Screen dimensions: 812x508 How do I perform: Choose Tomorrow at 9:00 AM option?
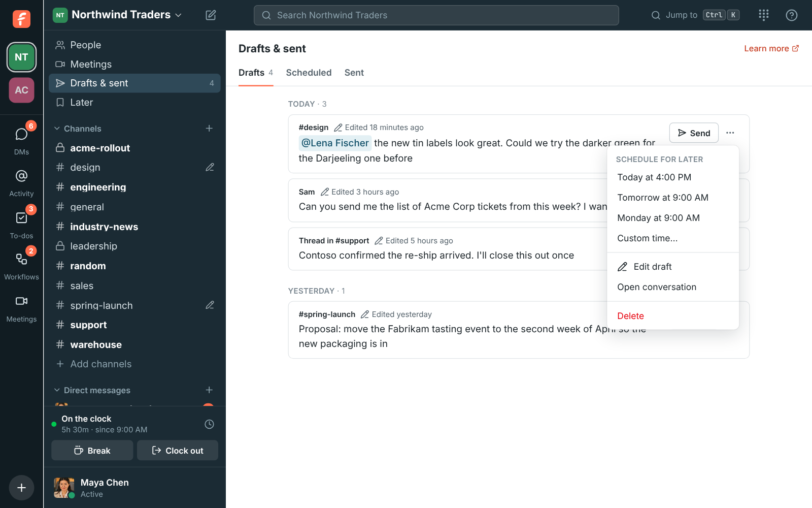click(x=673, y=198)
